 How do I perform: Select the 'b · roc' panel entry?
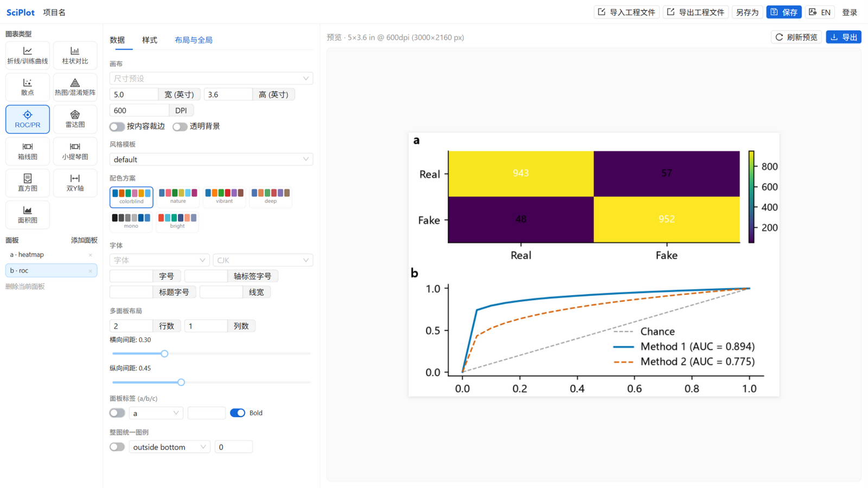pos(51,271)
